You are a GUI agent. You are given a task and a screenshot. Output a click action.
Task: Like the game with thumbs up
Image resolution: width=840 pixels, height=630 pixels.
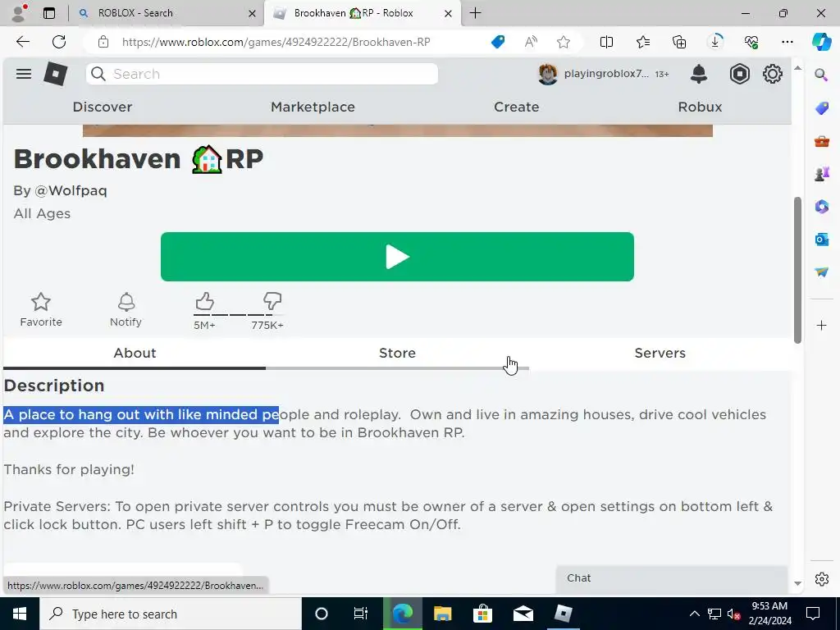[x=204, y=301]
